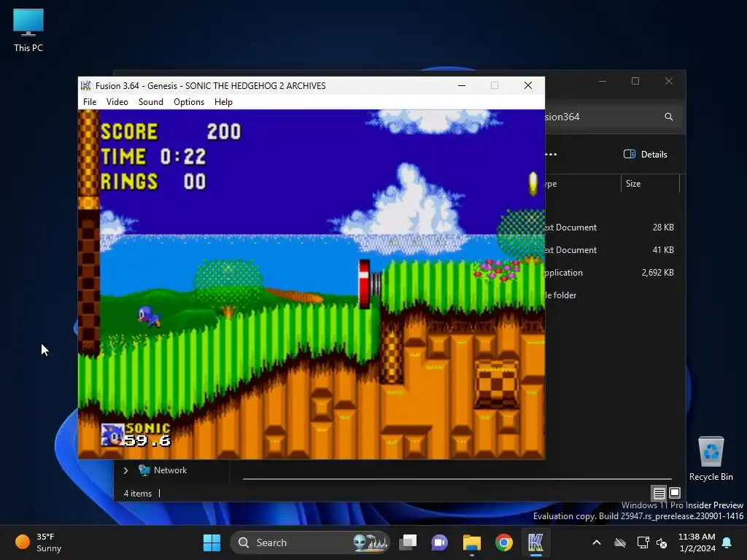Screen dimensions: 747x560
Task: Minimize the Fusion emulator window
Action: [x=462, y=86]
